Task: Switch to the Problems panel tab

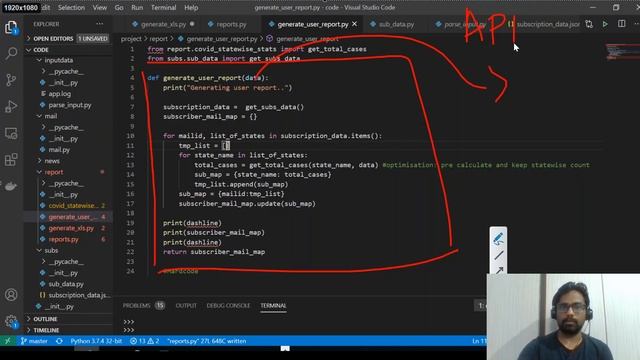Action: (x=143, y=305)
